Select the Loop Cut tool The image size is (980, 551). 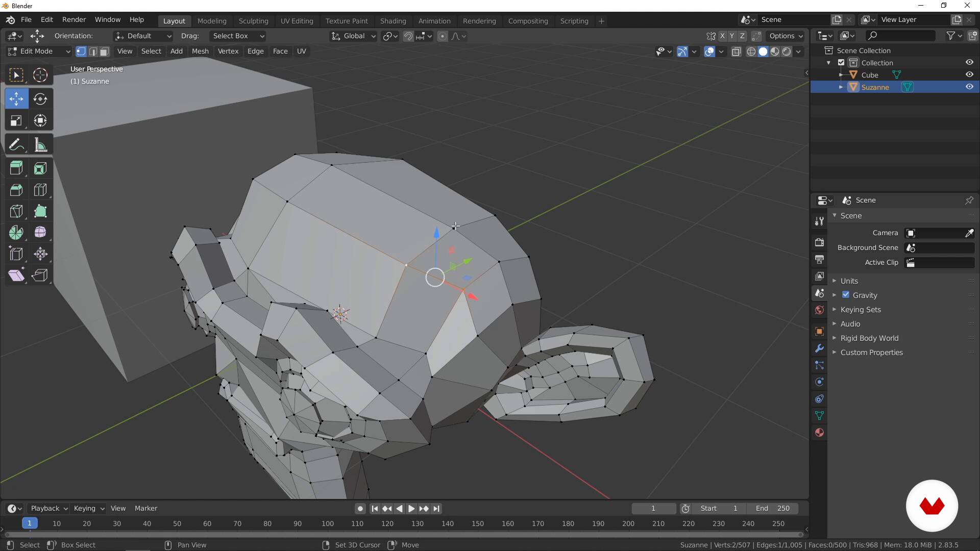pos(40,190)
